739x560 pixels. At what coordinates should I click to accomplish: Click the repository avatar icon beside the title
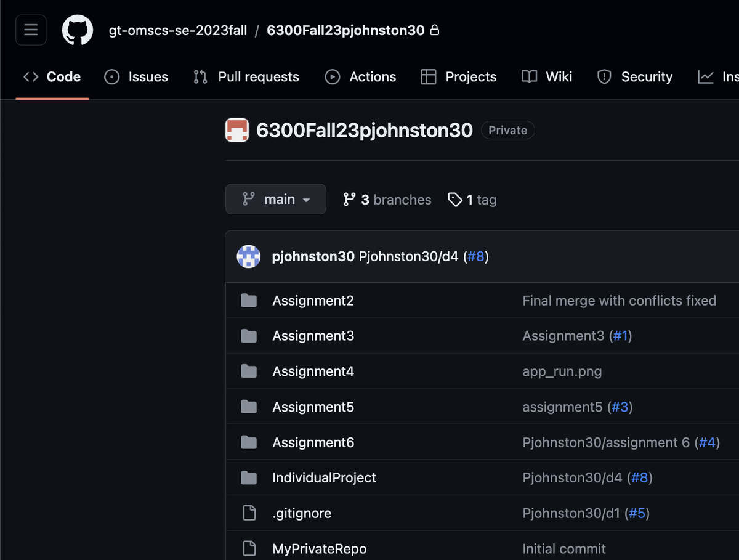pyautogui.click(x=237, y=130)
